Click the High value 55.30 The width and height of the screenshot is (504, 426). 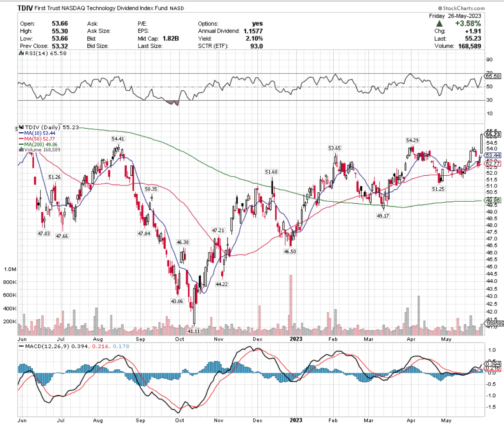click(60, 31)
